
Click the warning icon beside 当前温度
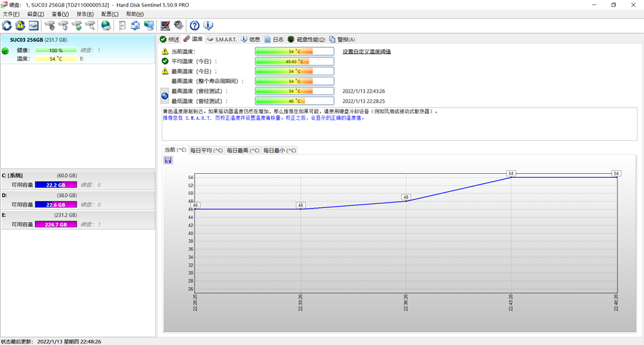pos(165,51)
